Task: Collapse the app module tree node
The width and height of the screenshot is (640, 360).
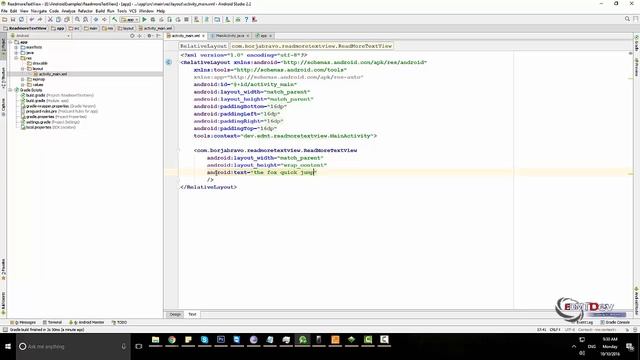Action: coord(11,42)
